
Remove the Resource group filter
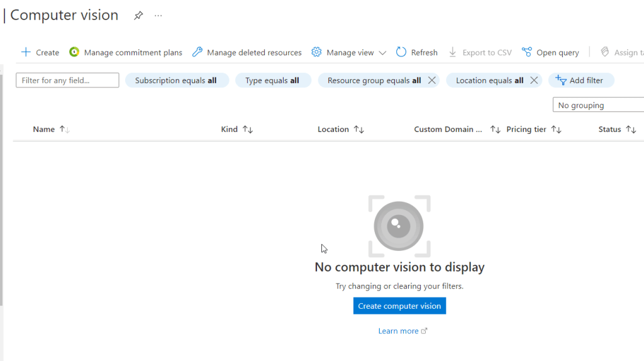point(431,80)
